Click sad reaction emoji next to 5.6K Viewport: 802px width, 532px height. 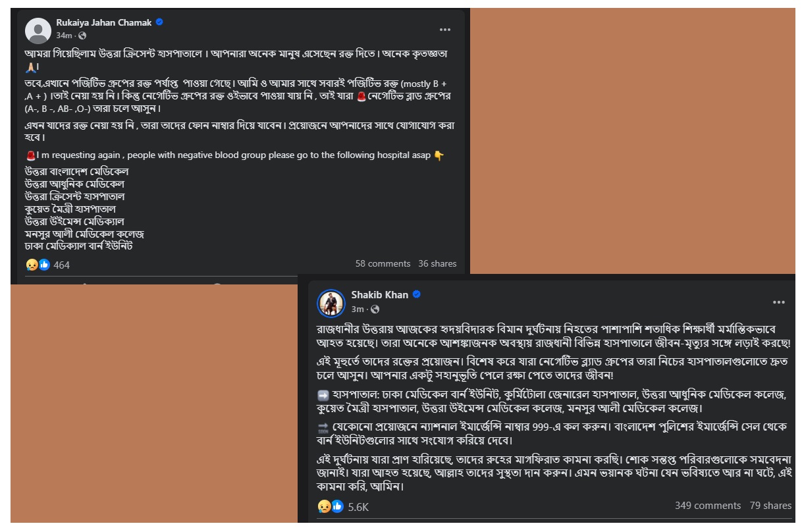[x=324, y=506]
